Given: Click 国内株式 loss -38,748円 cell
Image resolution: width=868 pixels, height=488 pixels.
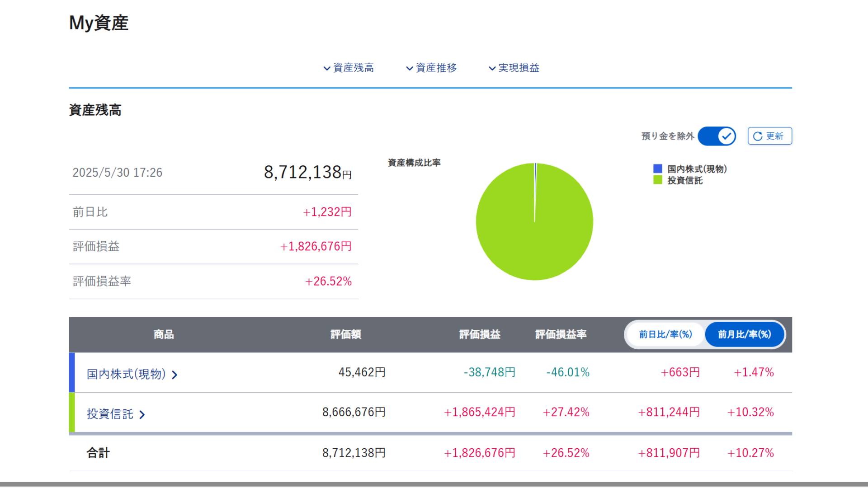Looking at the screenshot, I should [490, 372].
